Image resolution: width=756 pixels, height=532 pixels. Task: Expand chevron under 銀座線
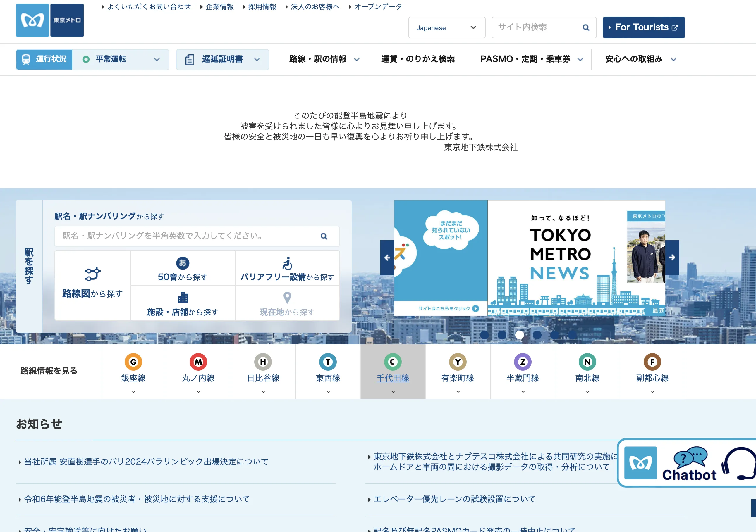[x=133, y=391]
